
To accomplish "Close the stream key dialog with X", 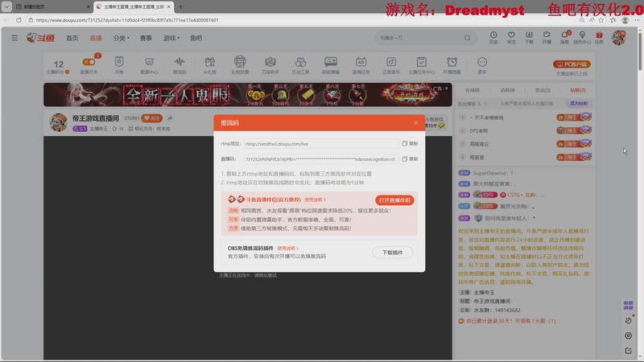I will pyautogui.click(x=415, y=123).
